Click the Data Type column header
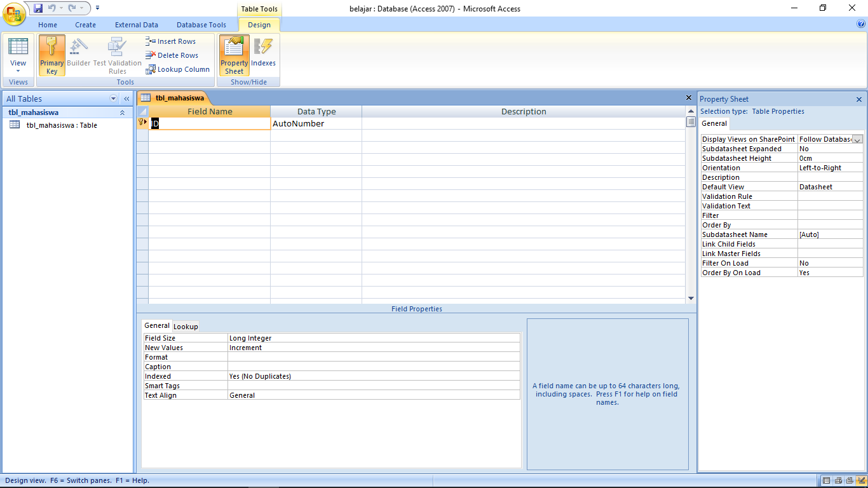Image resolution: width=868 pixels, height=488 pixels. (316, 111)
